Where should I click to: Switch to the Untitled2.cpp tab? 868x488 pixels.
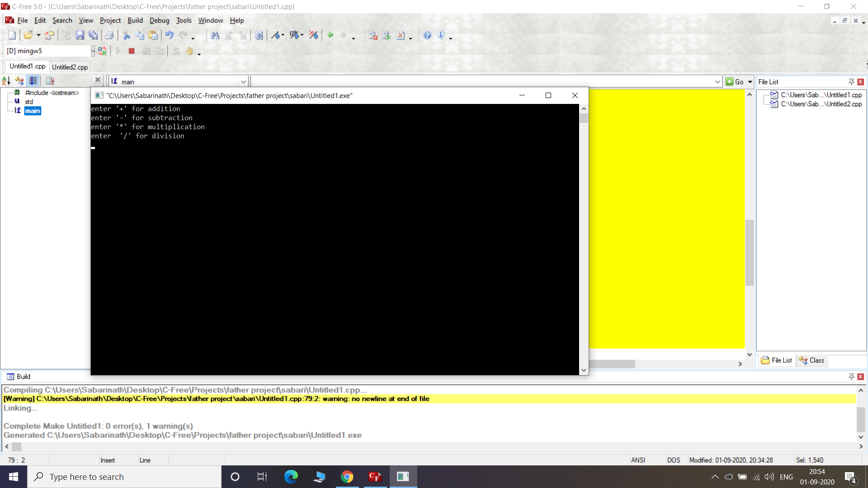coord(70,67)
